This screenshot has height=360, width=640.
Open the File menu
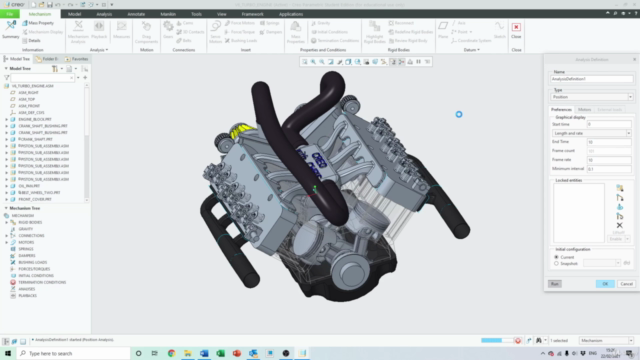(10, 14)
